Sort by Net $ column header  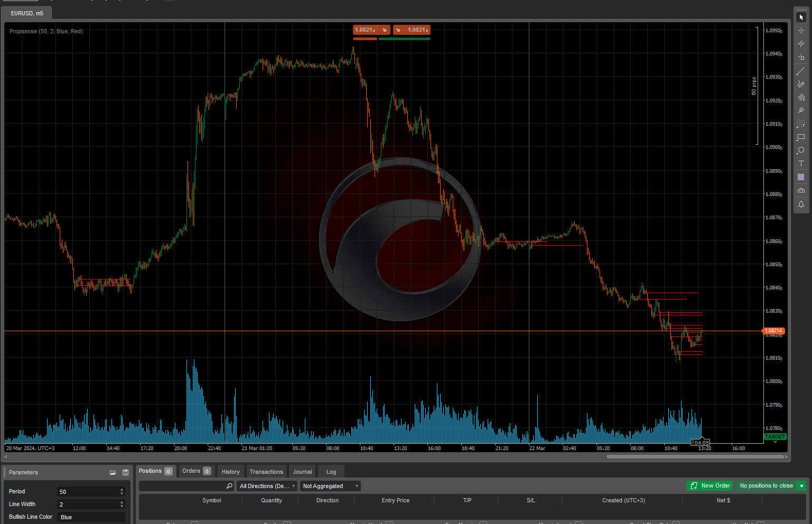723,500
